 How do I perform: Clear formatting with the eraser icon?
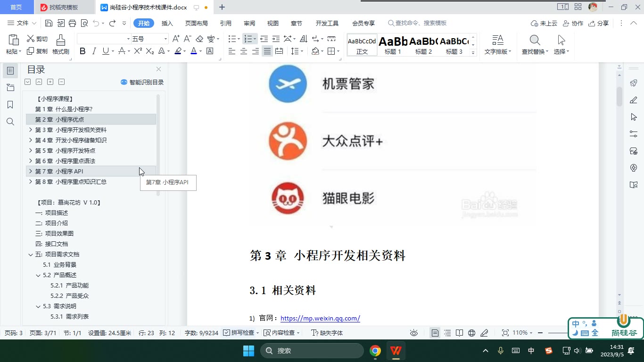click(199, 39)
